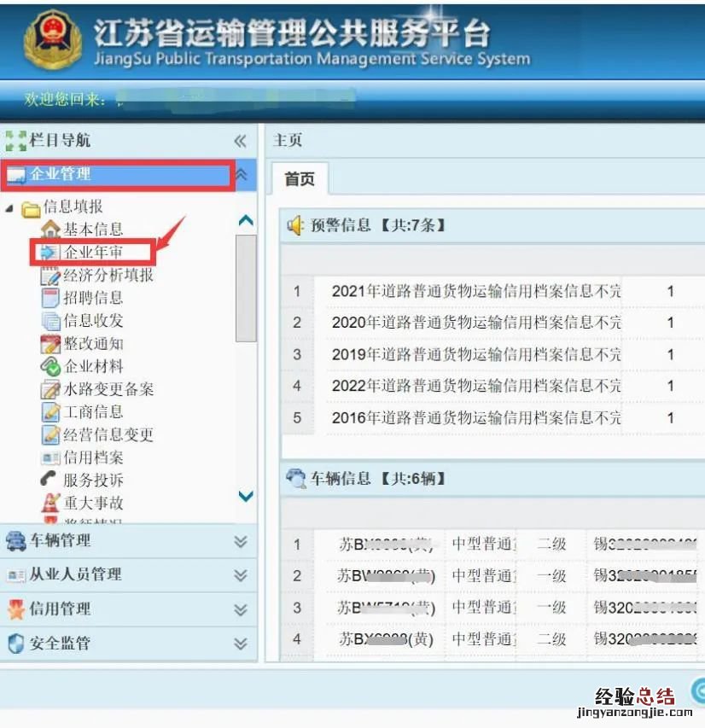The image size is (705, 728).
Task: Open 工商信息 in the tree
Action: pos(93,412)
